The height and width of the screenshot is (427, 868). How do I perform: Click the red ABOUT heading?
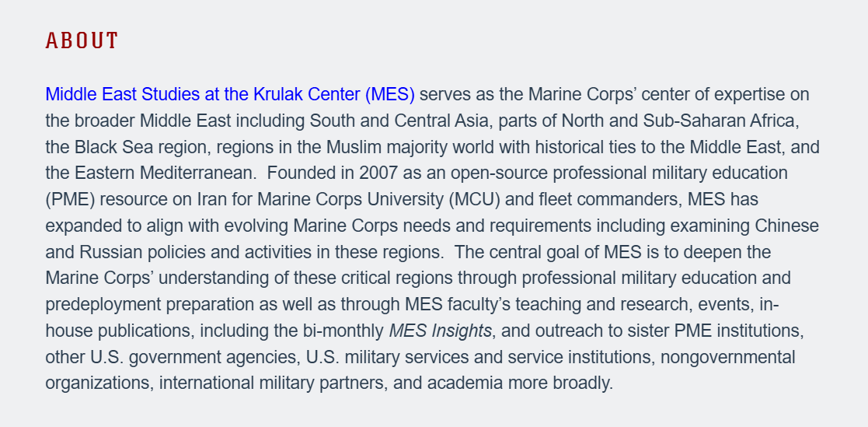[82, 40]
